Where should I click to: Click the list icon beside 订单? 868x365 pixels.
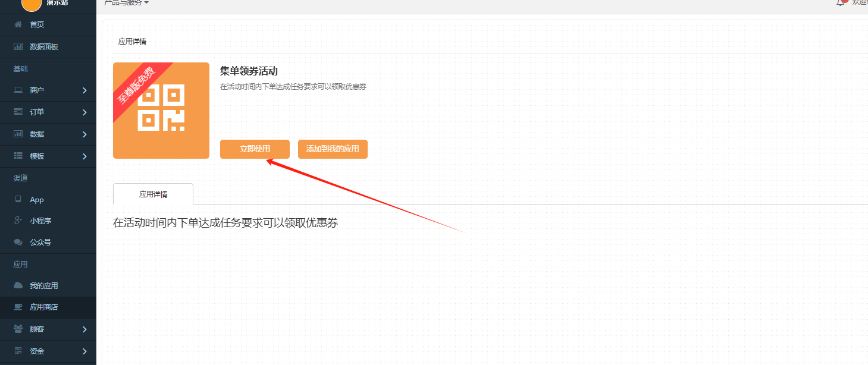[x=18, y=112]
